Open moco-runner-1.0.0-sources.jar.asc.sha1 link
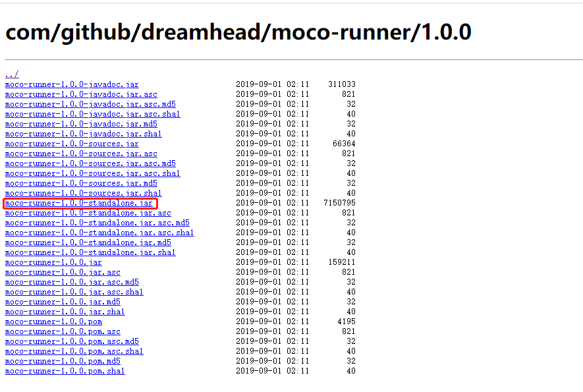The width and height of the screenshot is (583, 392). click(93, 173)
